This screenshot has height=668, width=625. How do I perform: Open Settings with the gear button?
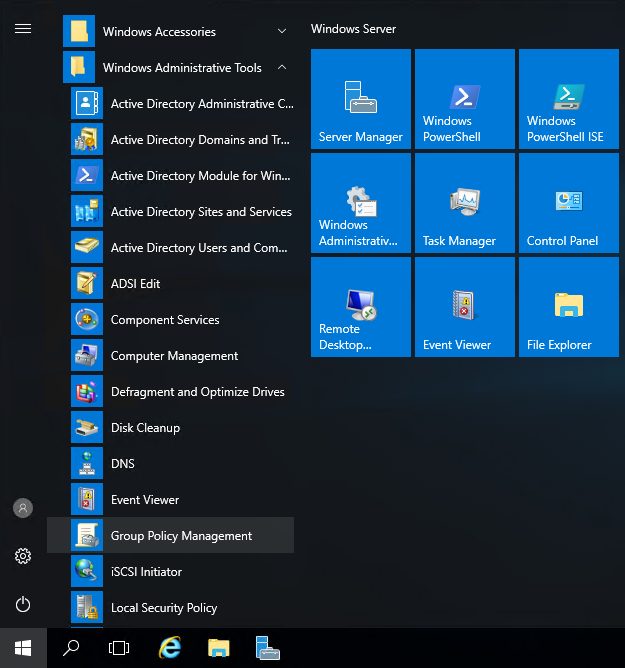23,556
